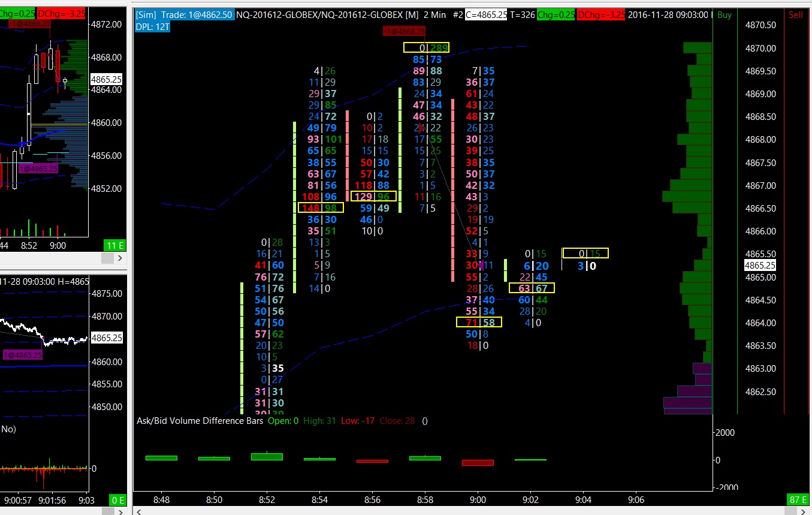Click the 'Open: 0' value in the study header

coord(284,421)
